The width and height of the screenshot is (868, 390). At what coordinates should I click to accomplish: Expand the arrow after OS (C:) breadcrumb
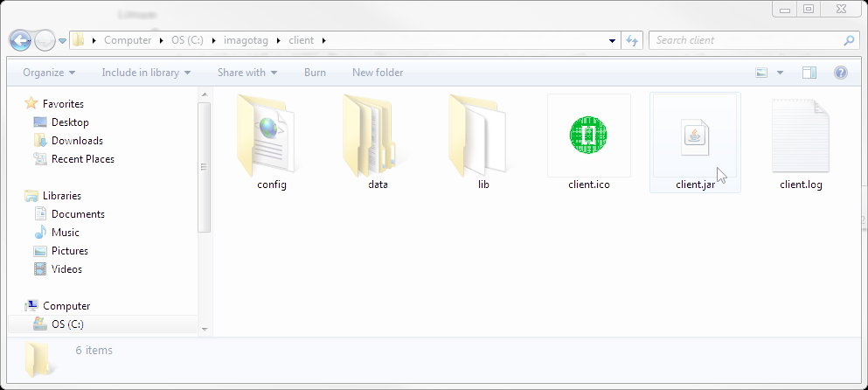[213, 40]
